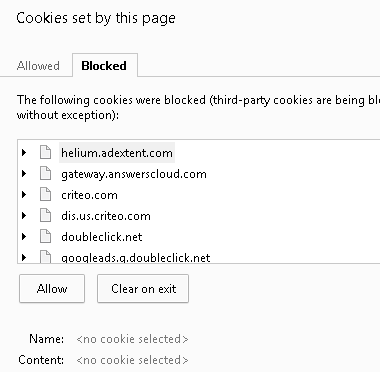The image size is (380, 372).
Task: Select gateway.answerscloud.com domain row
Action: 134,174
